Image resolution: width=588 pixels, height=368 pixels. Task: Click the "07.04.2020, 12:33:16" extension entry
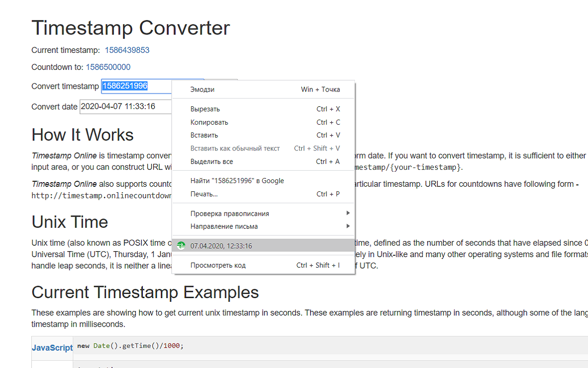pyautogui.click(x=221, y=246)
